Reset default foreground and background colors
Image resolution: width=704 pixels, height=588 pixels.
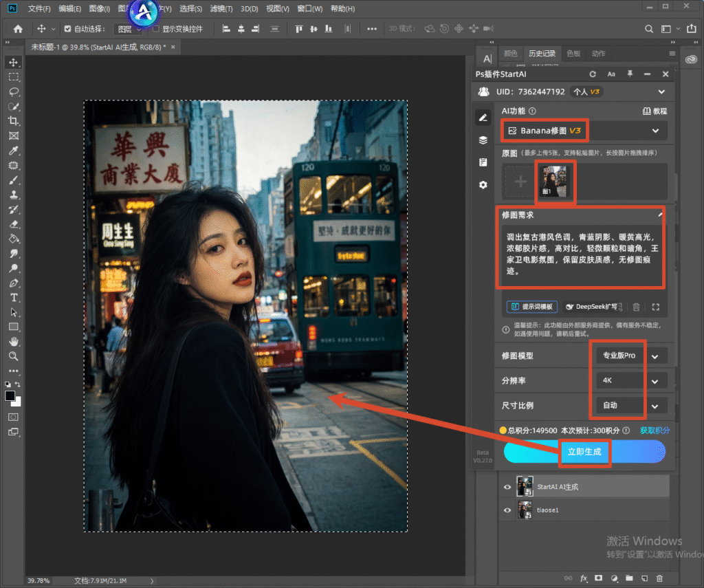point(8,384)
